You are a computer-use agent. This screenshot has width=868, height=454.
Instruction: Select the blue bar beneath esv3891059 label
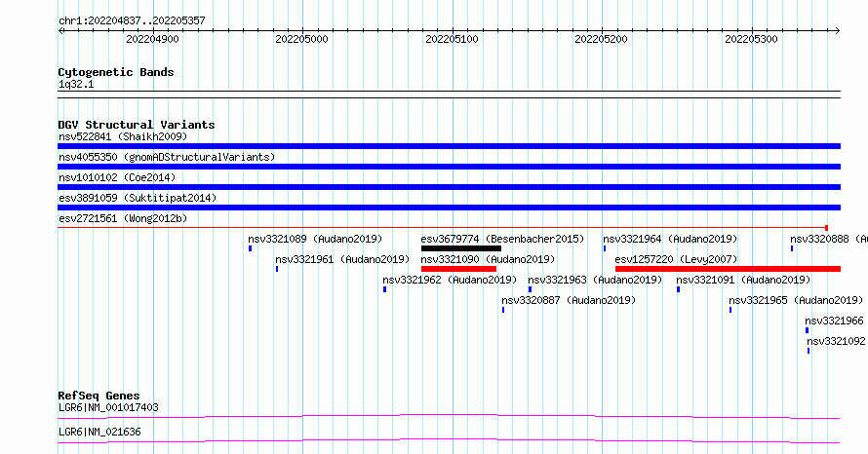449,208
